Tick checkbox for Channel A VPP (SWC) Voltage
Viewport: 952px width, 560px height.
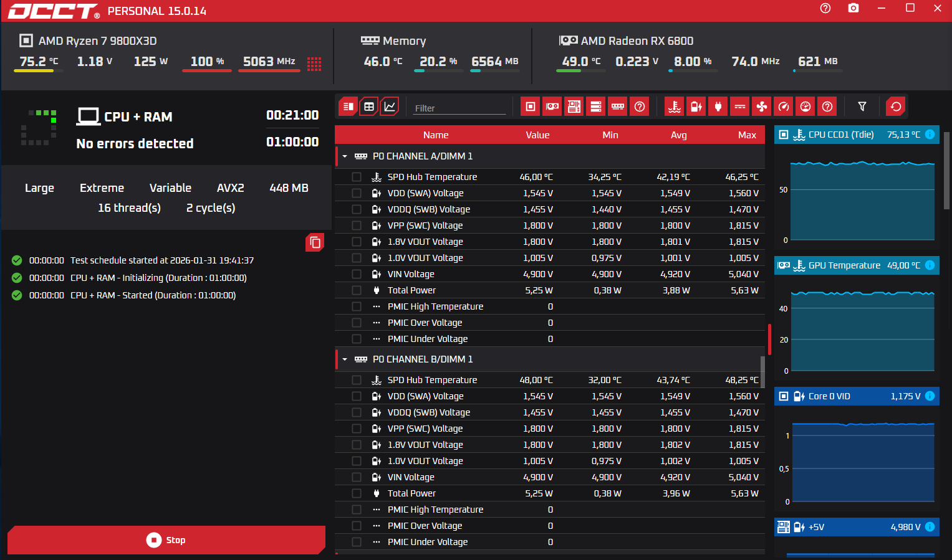(x=357, y=225)
